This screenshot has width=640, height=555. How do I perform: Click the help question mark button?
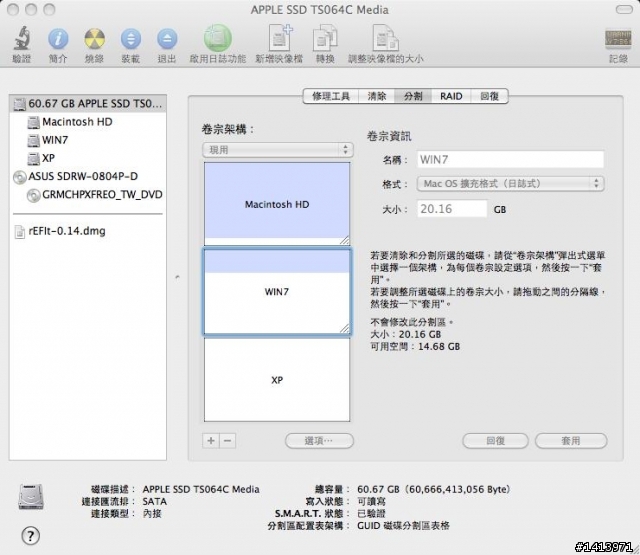click(x=31, y=535)
